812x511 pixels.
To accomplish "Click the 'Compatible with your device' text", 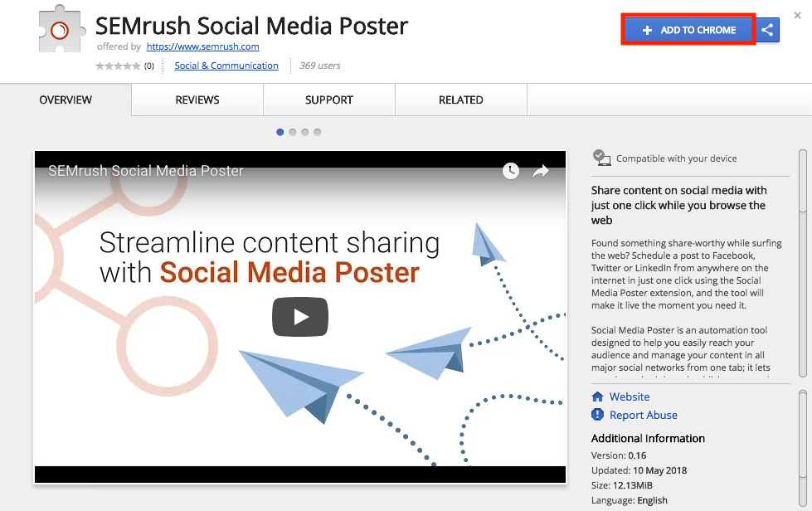I will coord(676,158).
